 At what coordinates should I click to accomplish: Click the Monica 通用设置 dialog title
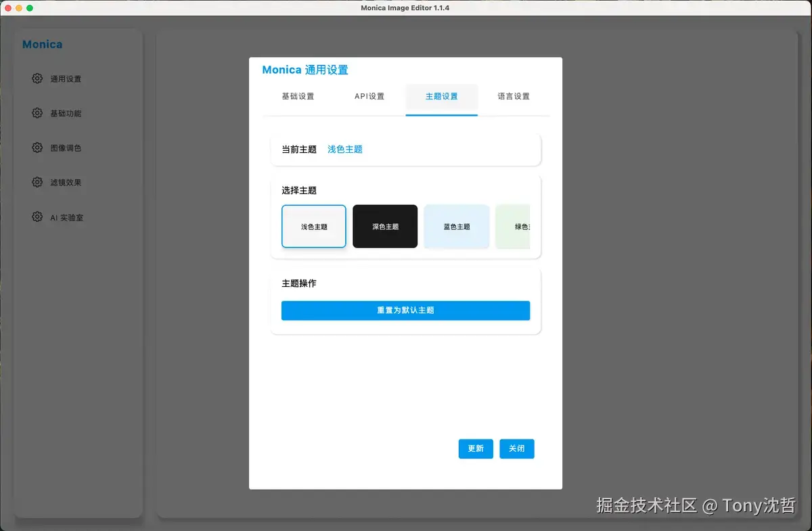(304, 69)
